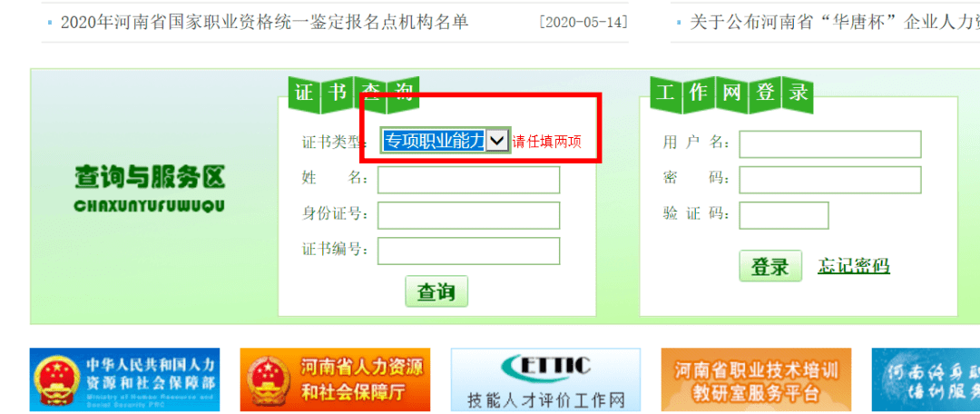Screen dimensions: 980x414
Task: Open the ETTIC 技能人才评价工作网 banner
Action: 545,379
